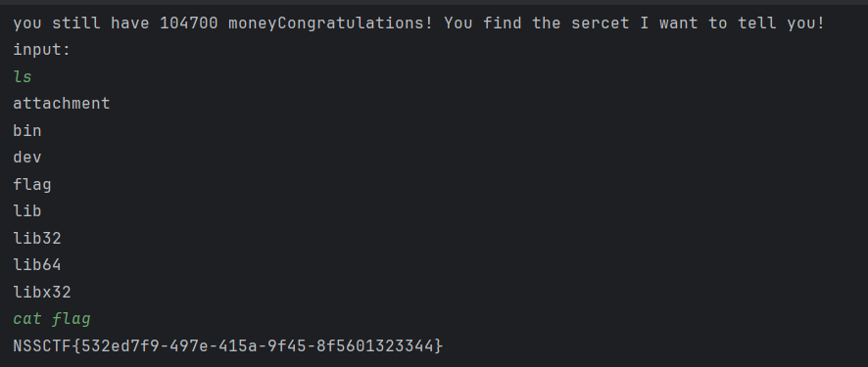
Task: Click the 'you still have' text
Action: click(80, 23)
